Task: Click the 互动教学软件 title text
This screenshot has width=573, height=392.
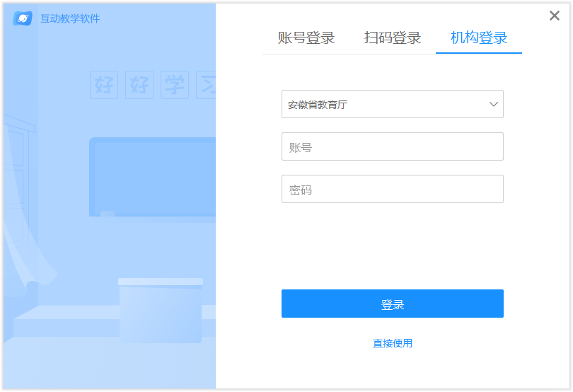Action: [70, 18]
